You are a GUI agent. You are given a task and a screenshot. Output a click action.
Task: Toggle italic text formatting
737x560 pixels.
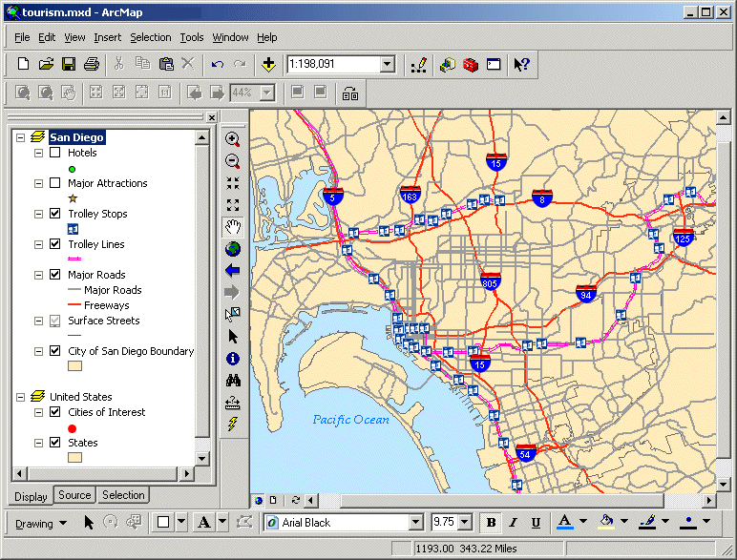[514, 523]
